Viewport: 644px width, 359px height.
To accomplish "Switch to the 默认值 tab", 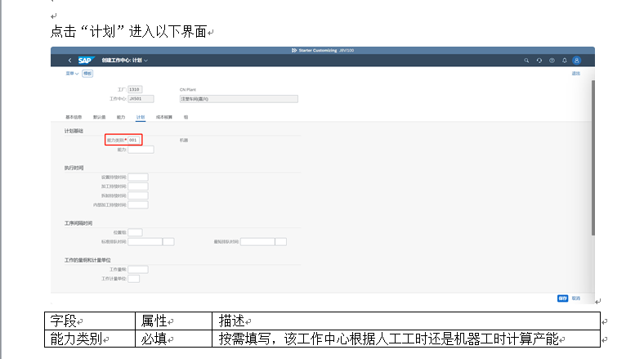I will pos(99,117).
